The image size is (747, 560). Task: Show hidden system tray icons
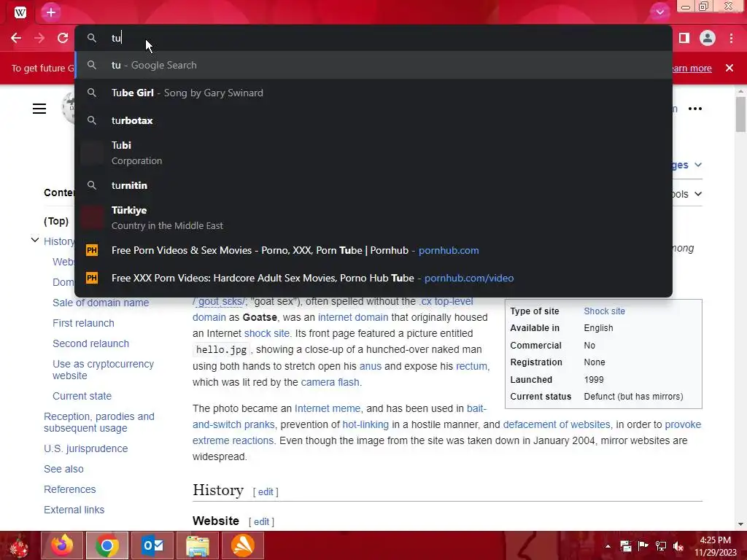click(608, 546)
